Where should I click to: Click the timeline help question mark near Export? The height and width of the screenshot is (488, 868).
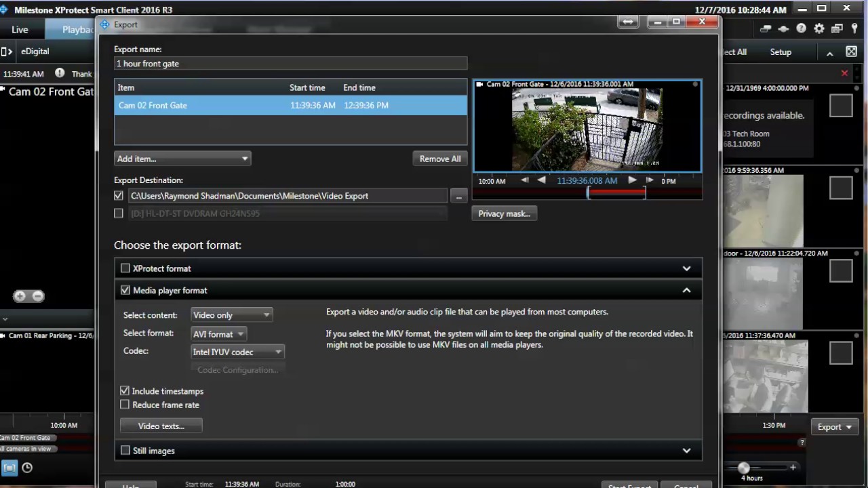(802, 443)
